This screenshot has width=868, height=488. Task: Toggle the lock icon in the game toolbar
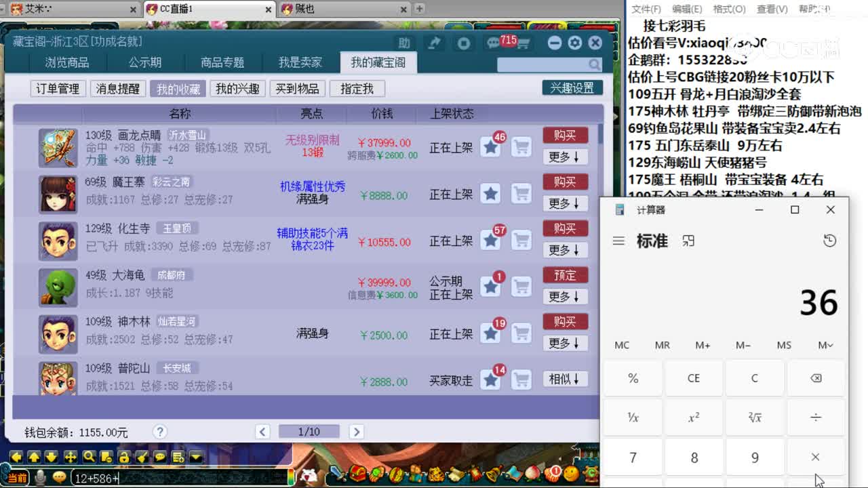point(125,457)
